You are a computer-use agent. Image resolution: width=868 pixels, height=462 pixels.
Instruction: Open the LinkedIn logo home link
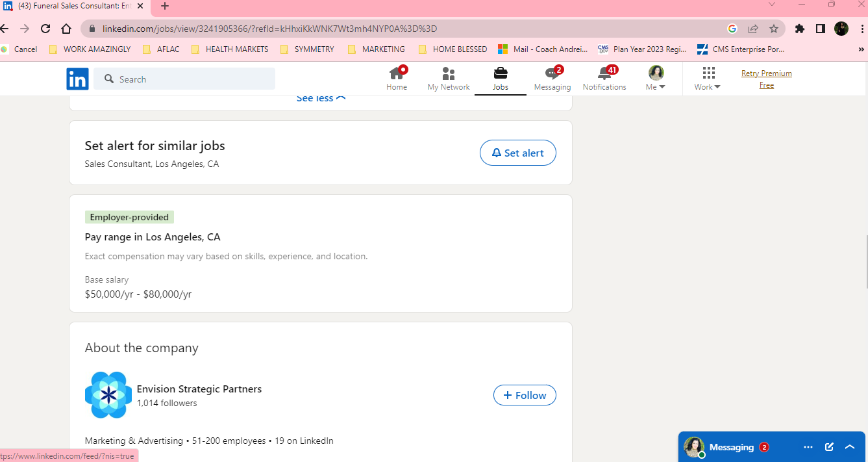tap(77, 79)
